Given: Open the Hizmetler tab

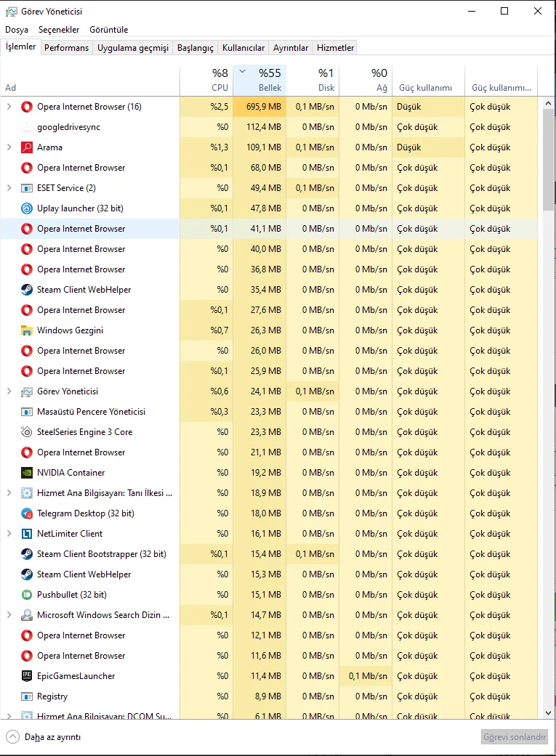Looking at the screenshot, I should pos(335,48).
